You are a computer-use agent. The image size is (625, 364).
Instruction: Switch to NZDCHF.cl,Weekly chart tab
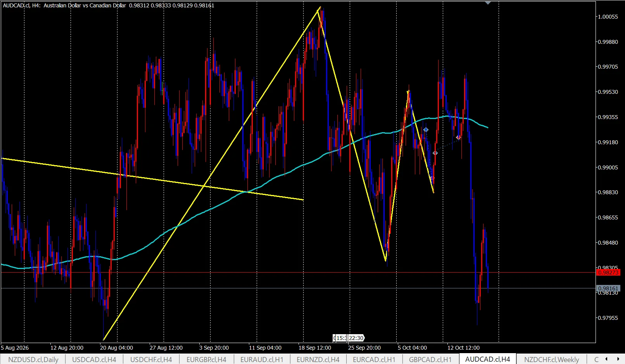(x=552, y=359)
